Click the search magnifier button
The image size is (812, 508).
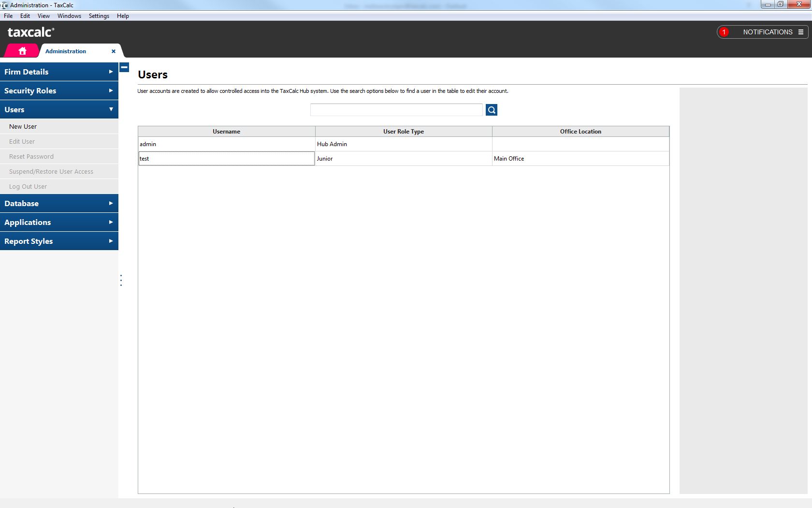point(492,110)
